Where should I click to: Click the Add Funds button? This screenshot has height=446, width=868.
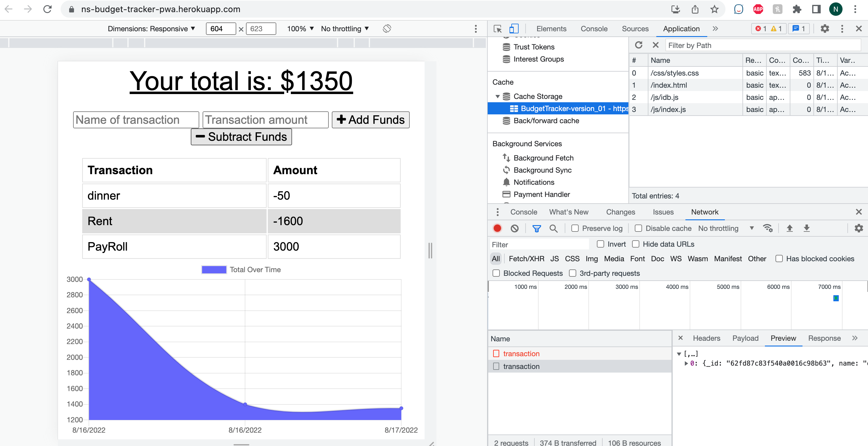tap(370, 120)
